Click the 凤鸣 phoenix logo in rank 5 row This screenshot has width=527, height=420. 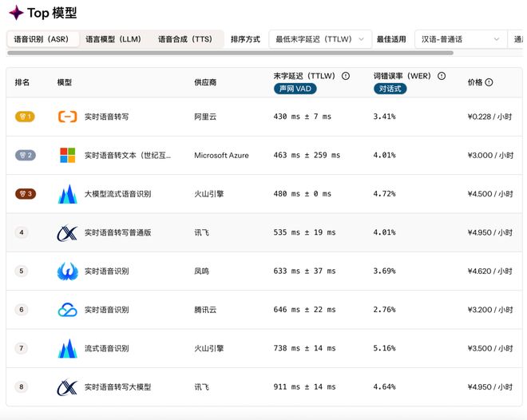(68, 271)
